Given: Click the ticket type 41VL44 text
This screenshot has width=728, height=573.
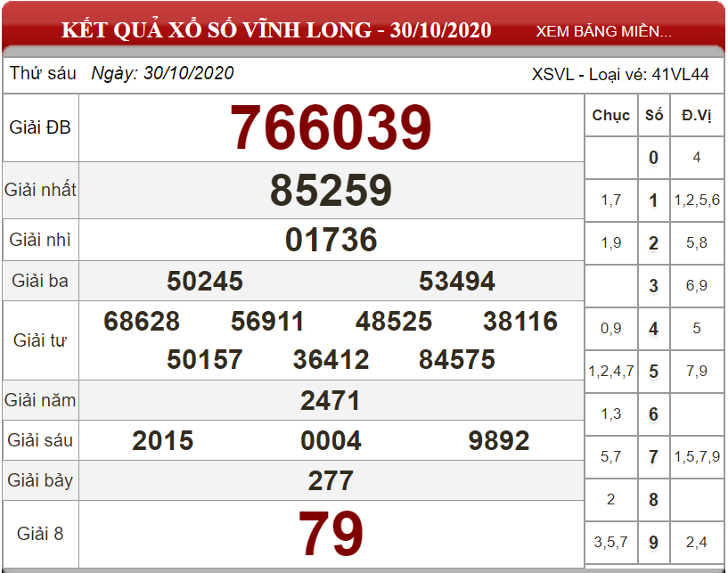Looking at the screenshot, I should click(x=680, y=74).
